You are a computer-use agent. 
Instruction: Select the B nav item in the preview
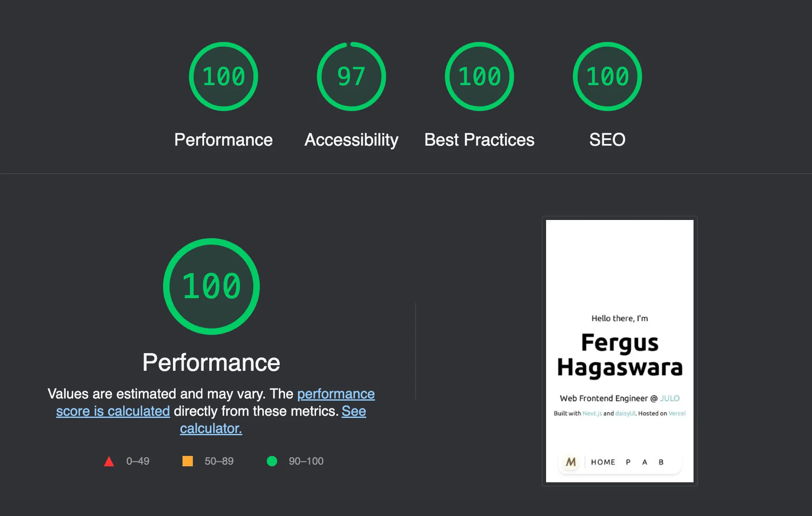[660, 462]
